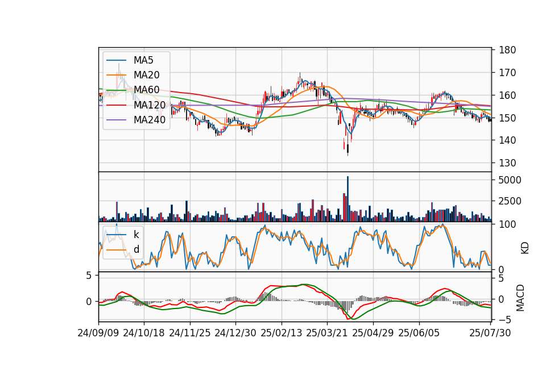The width and height of the screenshot is (546, 392).
Task: Click the 24/09/09 date axis label
Action: (x=98, y=333)
